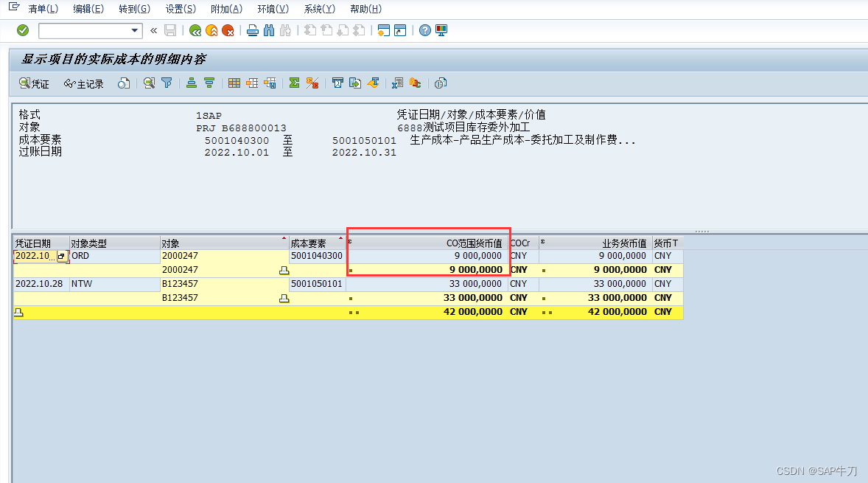Open the 附加(A) menu
This screenshot has width=868, height=483.
click(x=226, y=9)
